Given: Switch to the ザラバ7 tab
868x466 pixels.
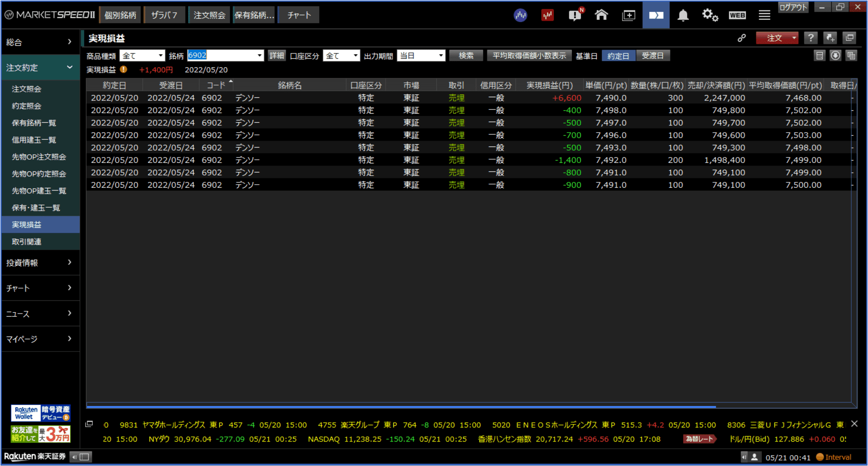Looking at the screenshot, I should click(164, 15).
